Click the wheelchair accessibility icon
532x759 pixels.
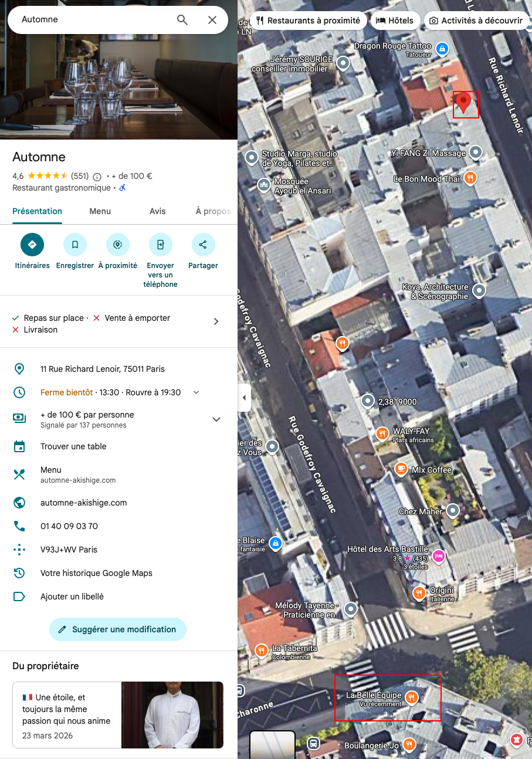tap(123, 188)
